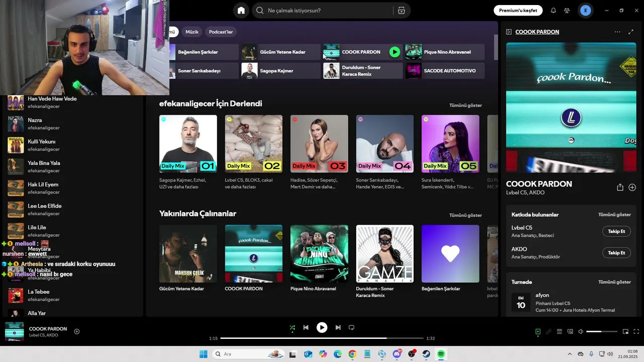
Task: Click Premium'u keşfet button
Action: [518, 11]
